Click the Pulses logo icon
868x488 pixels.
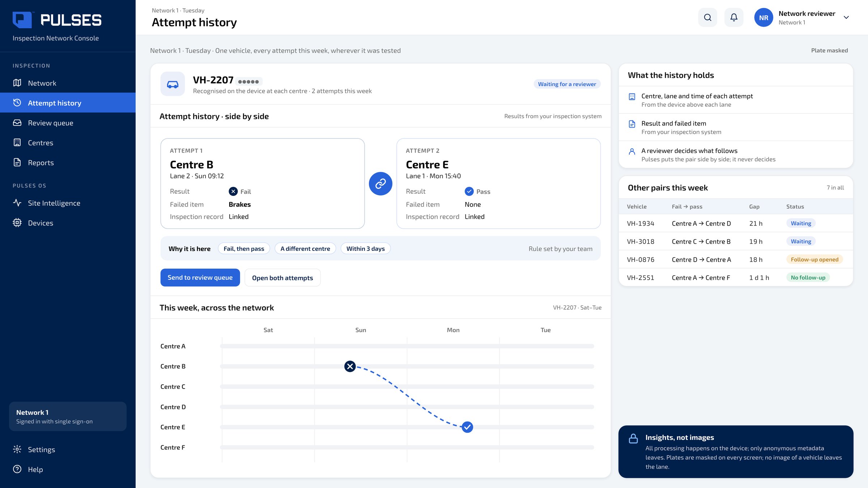click(x=22, y=20)
